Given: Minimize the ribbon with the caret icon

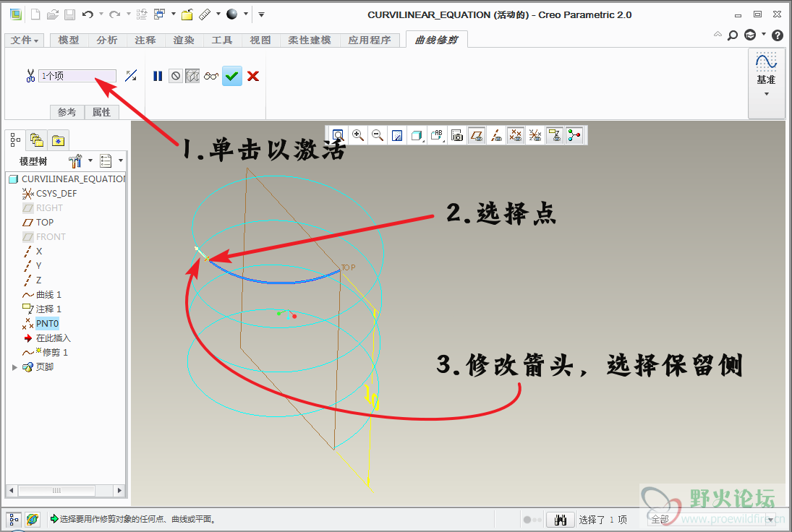Looking at the screenshot, I should click(718, 34).
